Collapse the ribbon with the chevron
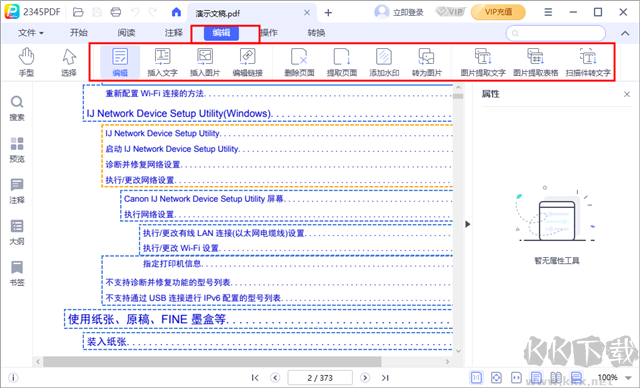640x388 pixels. (x=625, y=33)
